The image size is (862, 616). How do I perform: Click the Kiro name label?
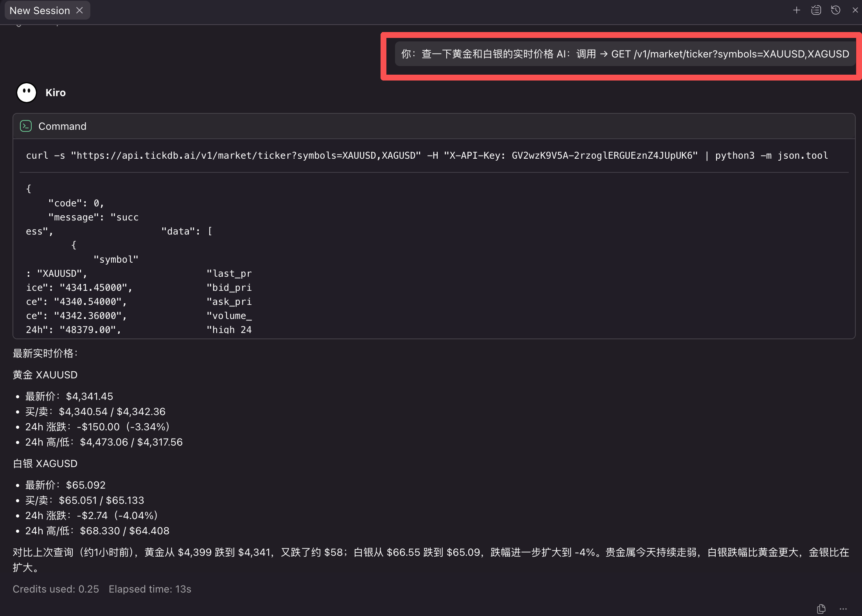click(x=55, y=93)
